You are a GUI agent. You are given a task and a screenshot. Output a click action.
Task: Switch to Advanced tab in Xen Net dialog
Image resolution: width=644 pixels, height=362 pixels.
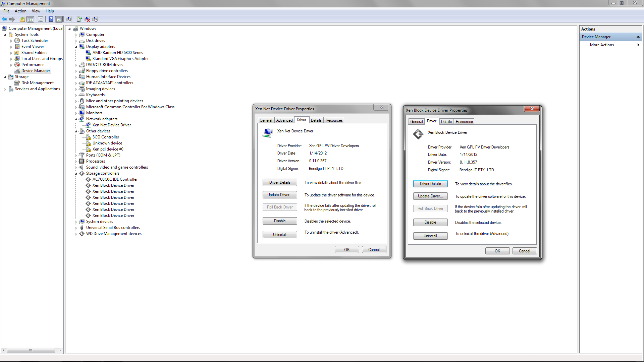click(284, 120)
